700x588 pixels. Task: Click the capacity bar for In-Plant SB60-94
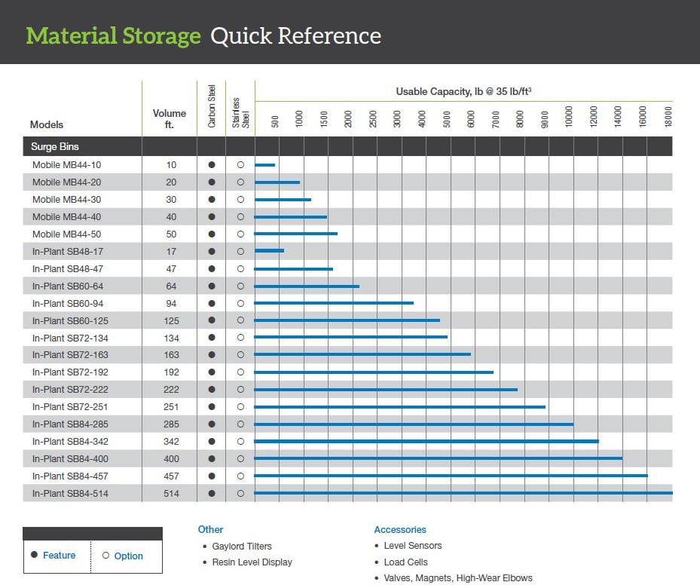(x=334, y=303)
